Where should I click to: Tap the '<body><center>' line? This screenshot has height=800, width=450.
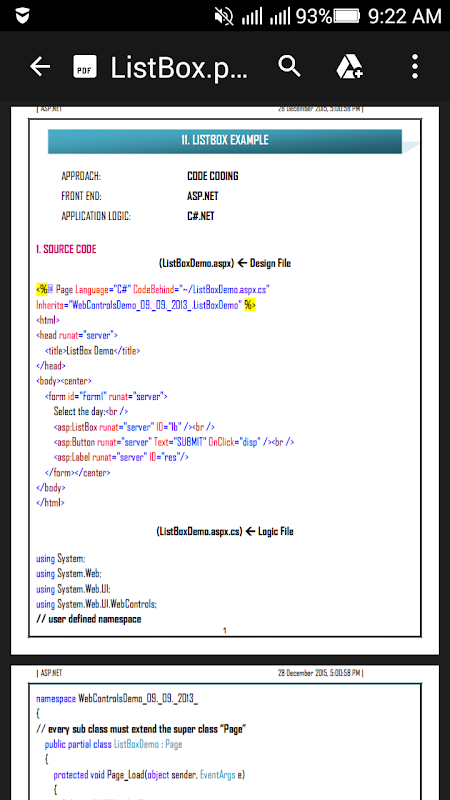tap(64, 381)
